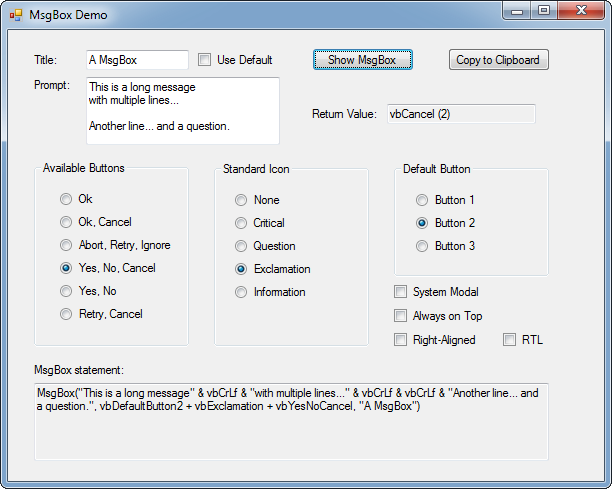
Task: Focus the Prompt multiline text box
Action: [x=183, y=111]
